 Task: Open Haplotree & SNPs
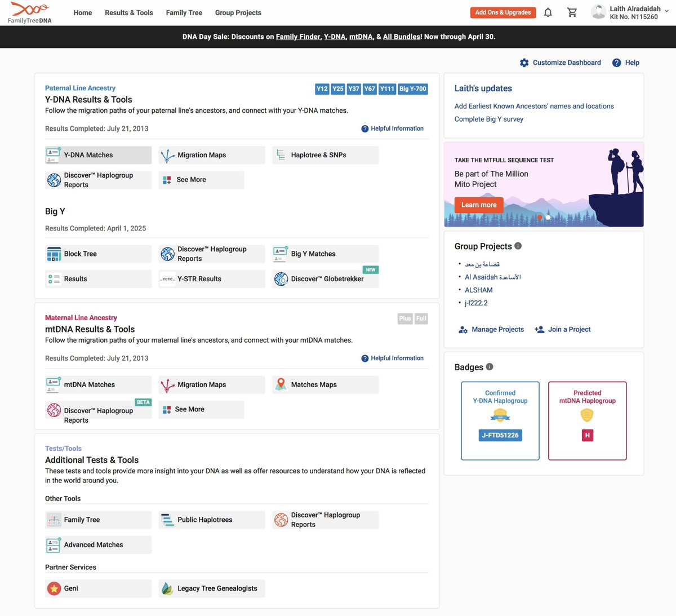tap(325, 155)
